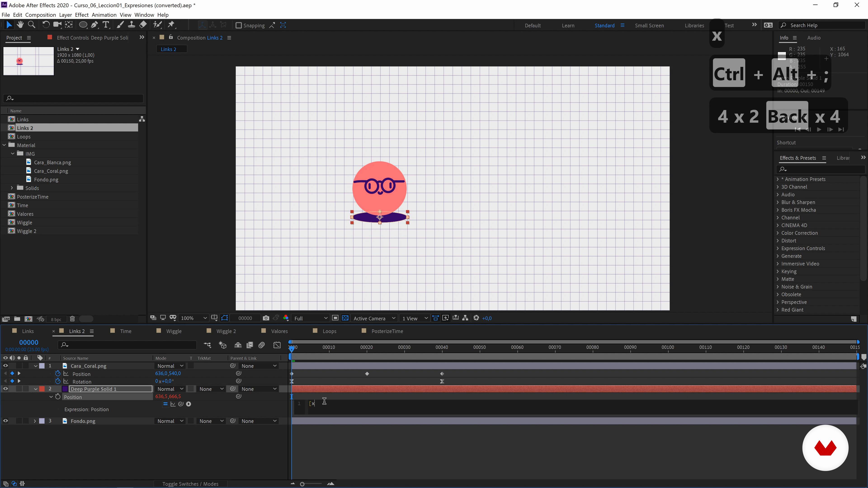Expand the Solids folder
868x488 pixels.
(x=12, y=188)
